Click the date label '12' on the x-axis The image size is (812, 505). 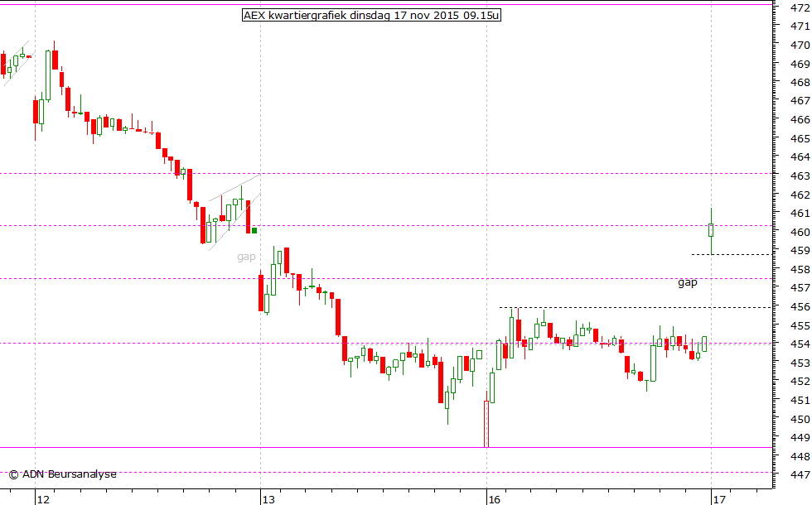(x=43, y=499)
